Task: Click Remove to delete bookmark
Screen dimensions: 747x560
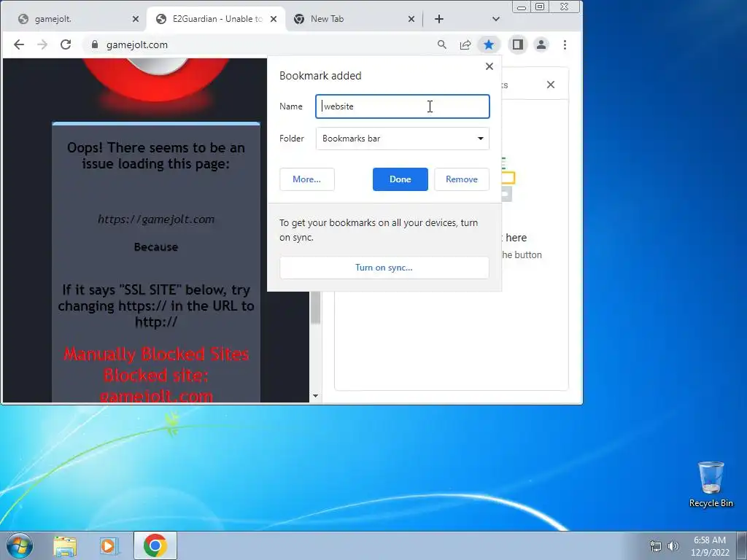Action: (462, 179)
